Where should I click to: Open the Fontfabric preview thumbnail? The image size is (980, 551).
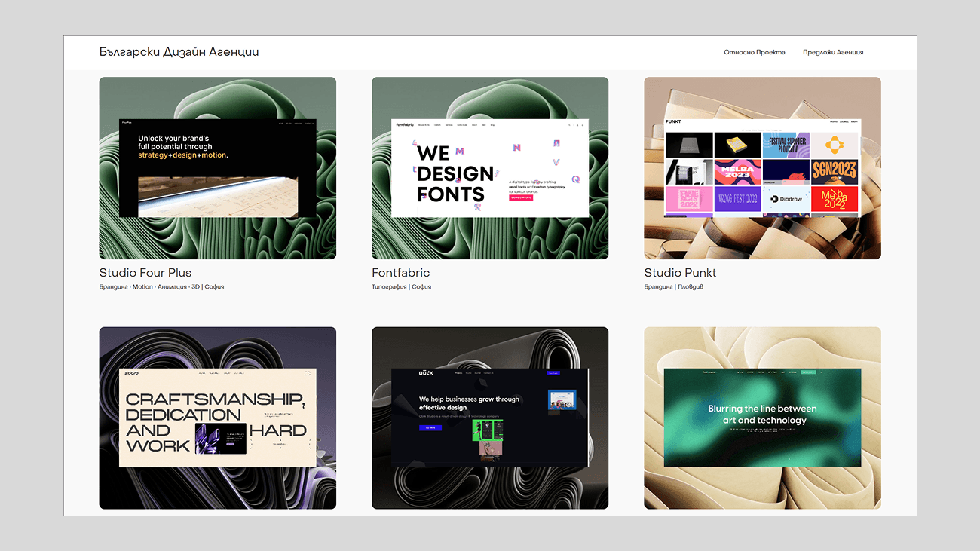point(490,168)
